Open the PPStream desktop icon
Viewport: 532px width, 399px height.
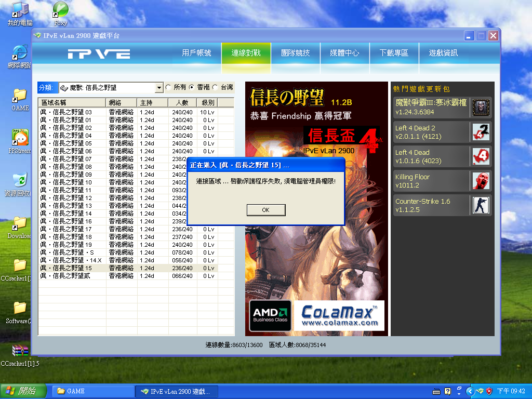[x=20, y=138]
